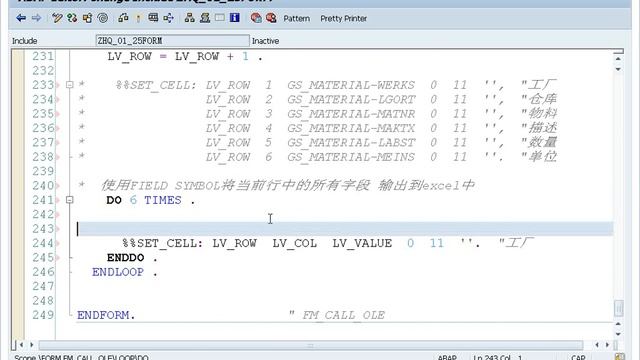Activate the include with matchstick icon

pos(138,18)
